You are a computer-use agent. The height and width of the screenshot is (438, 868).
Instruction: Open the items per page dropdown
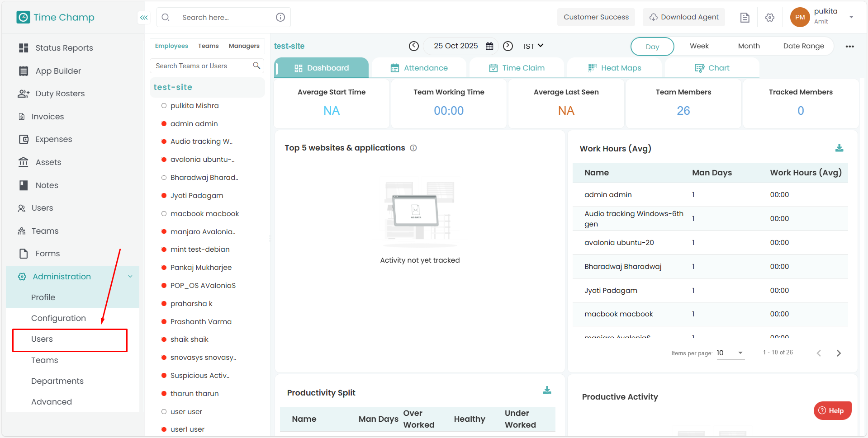pos(730,353)
